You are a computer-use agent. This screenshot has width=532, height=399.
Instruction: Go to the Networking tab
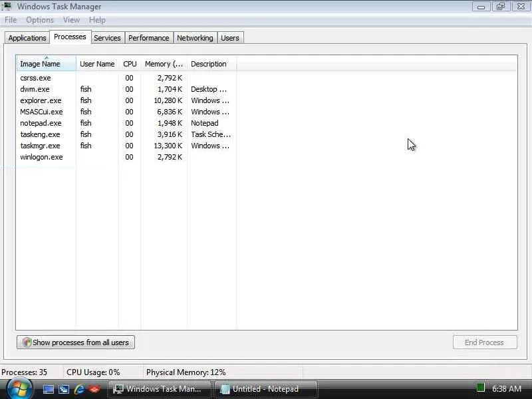[195, 38]
